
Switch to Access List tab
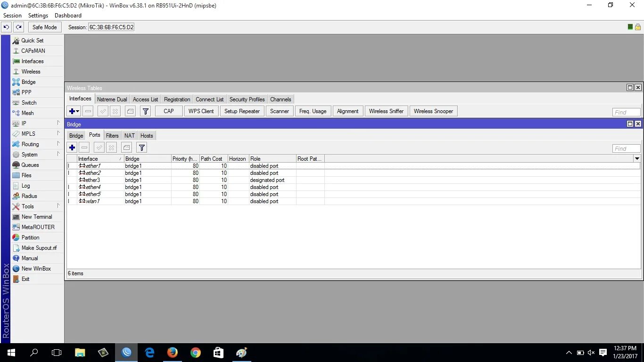click(145, 99)
